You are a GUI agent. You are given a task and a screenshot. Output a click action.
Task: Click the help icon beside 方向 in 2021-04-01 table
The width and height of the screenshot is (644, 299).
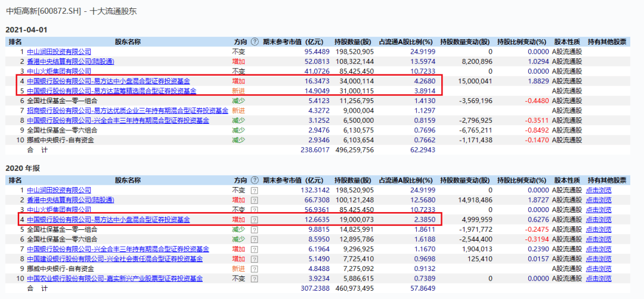(255, 42)
